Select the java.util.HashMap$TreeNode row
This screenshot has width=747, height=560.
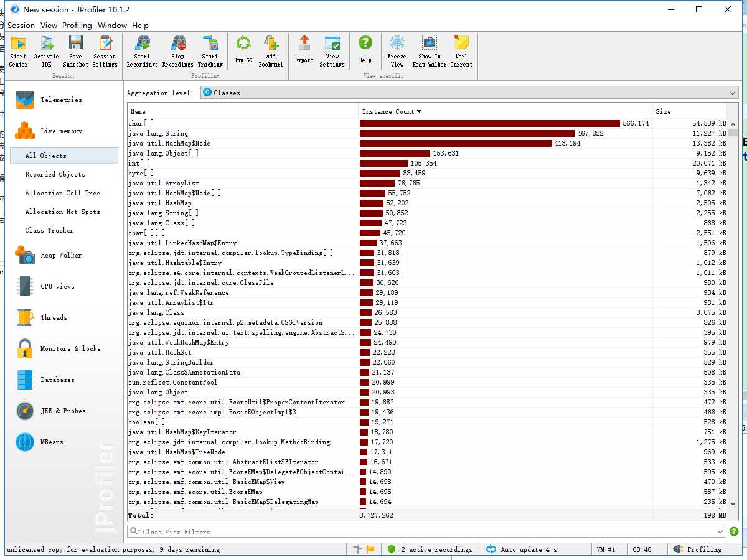(428, 452)
